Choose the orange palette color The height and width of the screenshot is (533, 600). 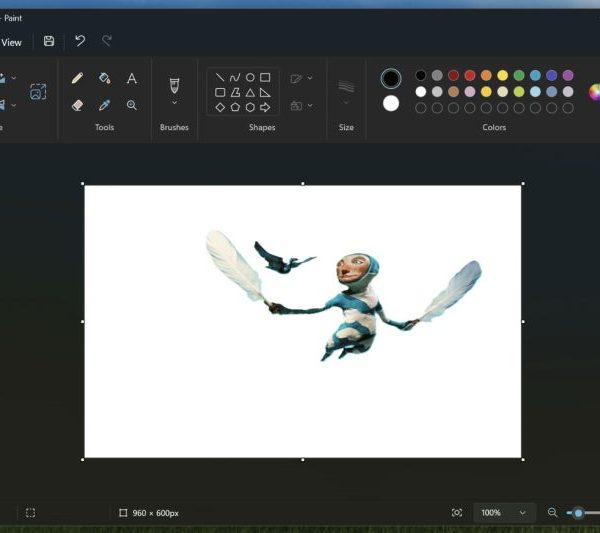(x=486, y=75)
